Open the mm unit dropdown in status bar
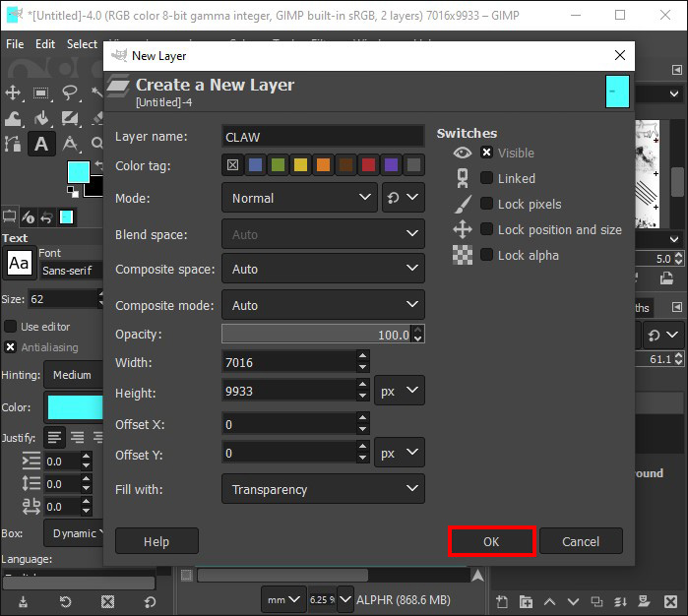Viewport: 688px width, 616px height. [x=283, y=599]
